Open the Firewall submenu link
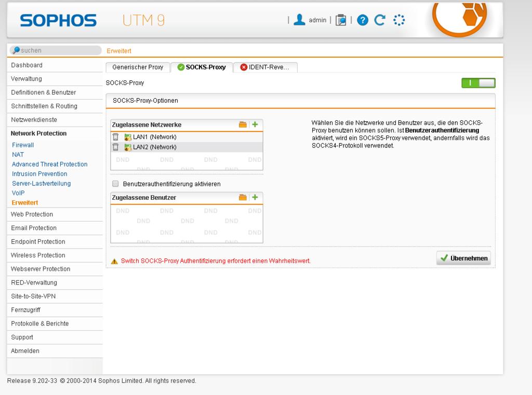The width and height of the screenshot is (532, 395). point(23,145)
